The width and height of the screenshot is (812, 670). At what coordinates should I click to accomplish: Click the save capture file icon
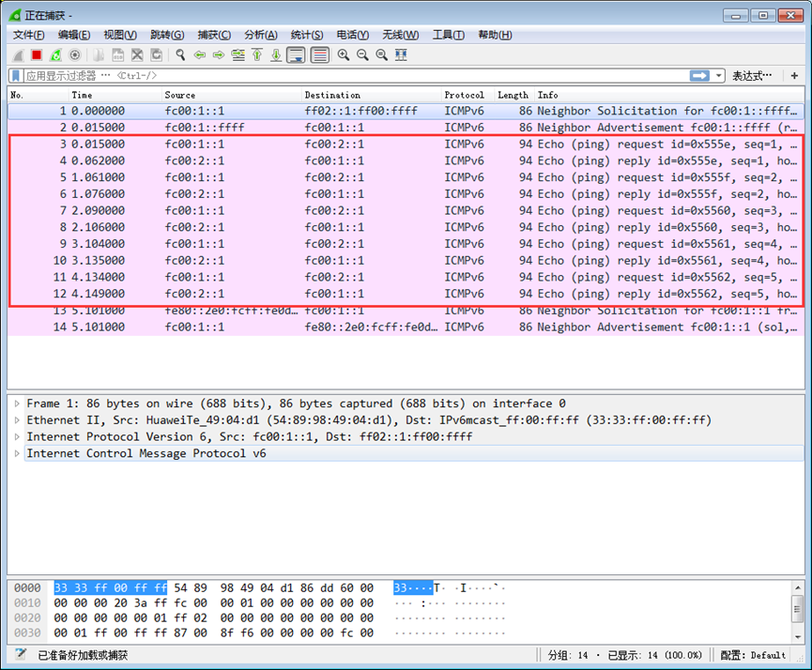click(x=118, y=54)
